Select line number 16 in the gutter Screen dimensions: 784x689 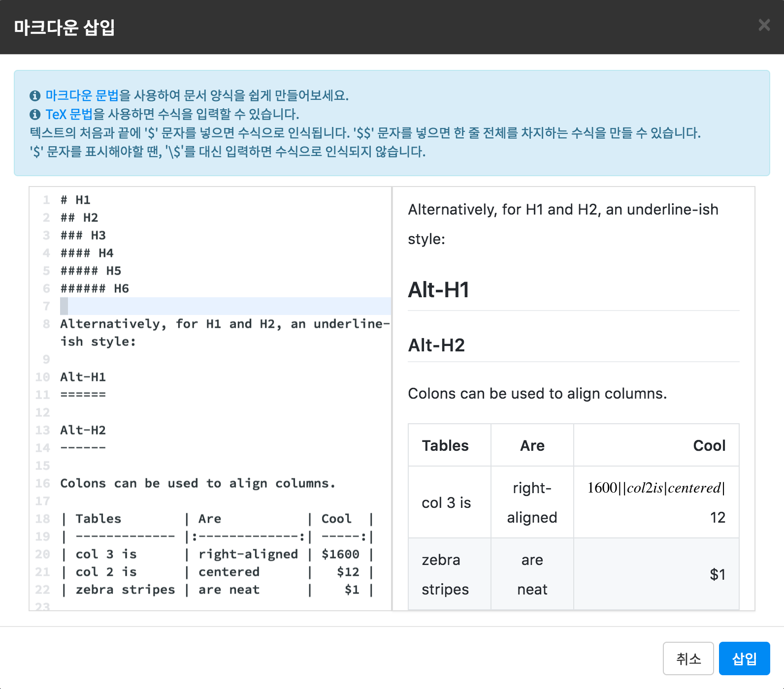point(43,483)
